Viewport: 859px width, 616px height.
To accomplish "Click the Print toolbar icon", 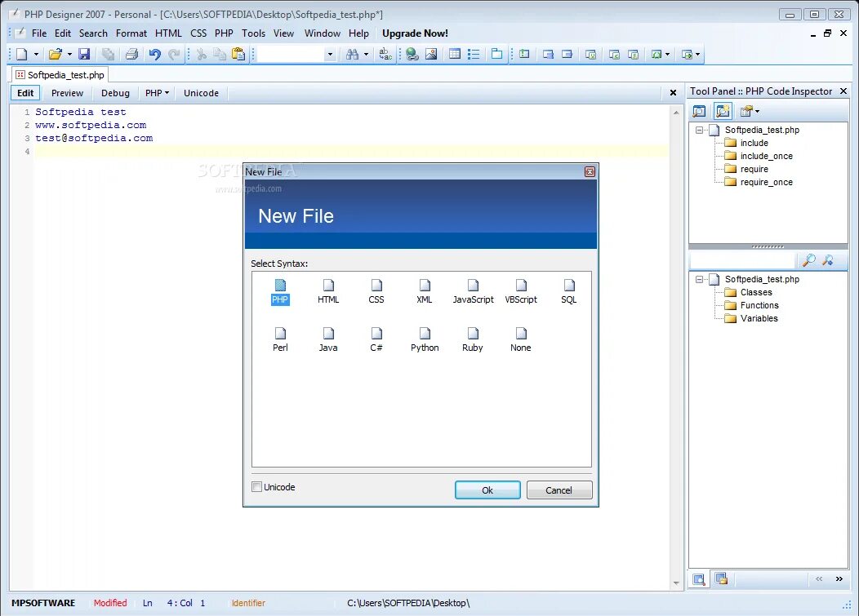I will pos(131,54).
